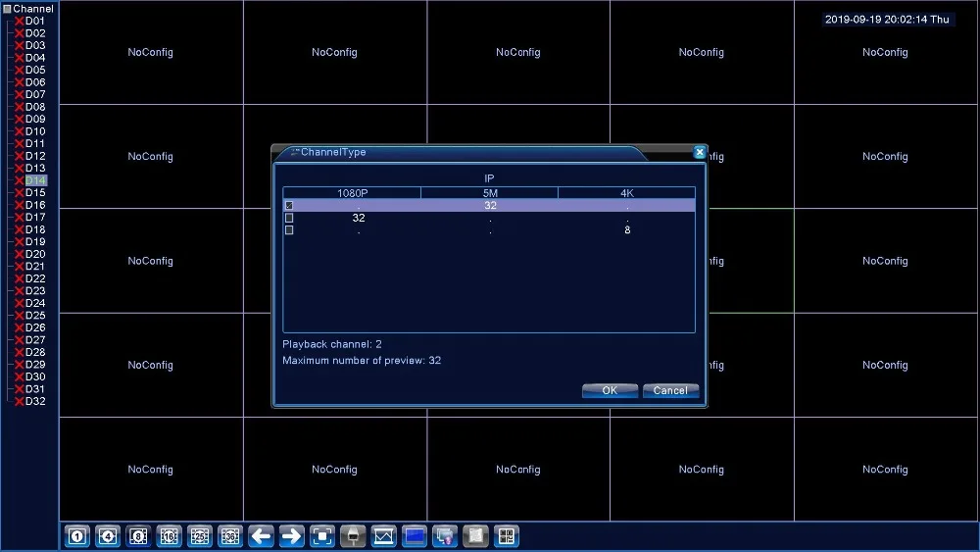Check the 4K 8 channel option
Viewport: 980px width, 552px height.
[x=289, y=230]
